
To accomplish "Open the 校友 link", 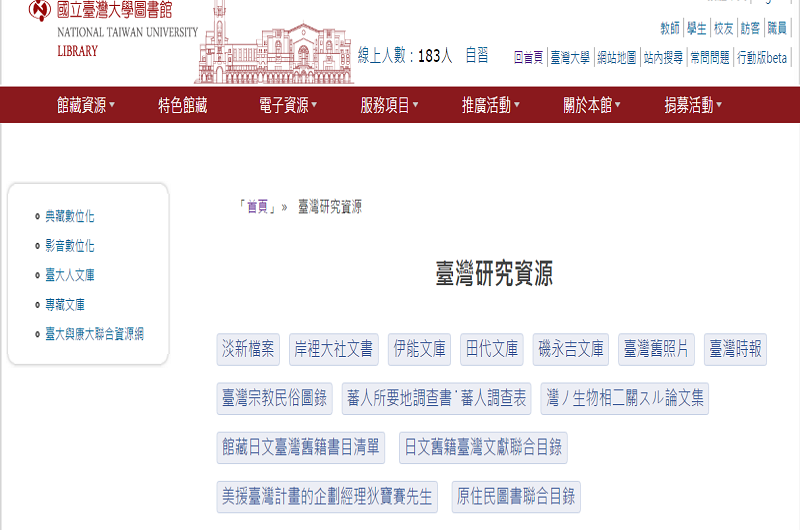I will coord(723,28).
